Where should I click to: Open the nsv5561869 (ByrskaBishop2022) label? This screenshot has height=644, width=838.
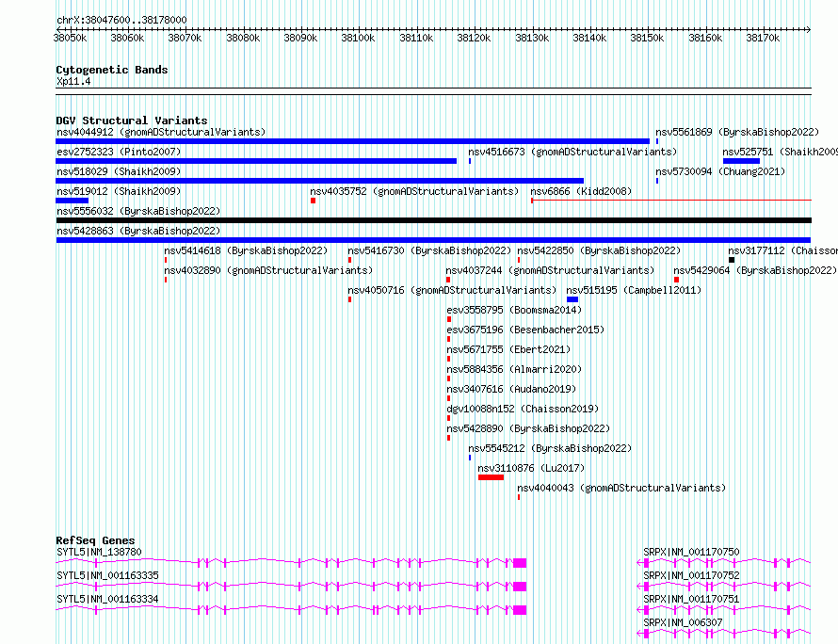coord(737,132)
